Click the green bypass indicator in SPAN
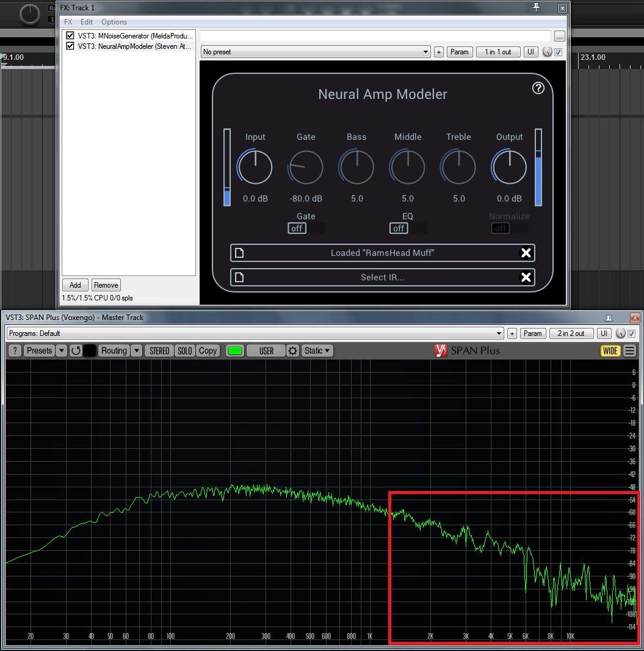 click(235, 351)
